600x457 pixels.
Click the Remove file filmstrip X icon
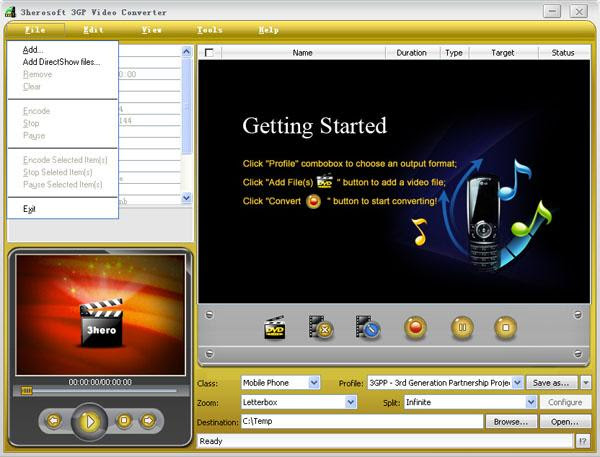coord(321,328)
